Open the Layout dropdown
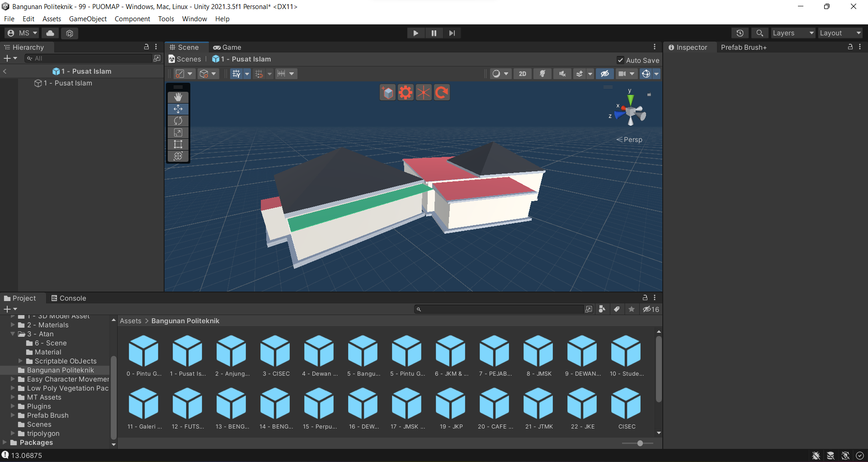The width and height of the screenshot is (868, 462). tap(840, 33)
